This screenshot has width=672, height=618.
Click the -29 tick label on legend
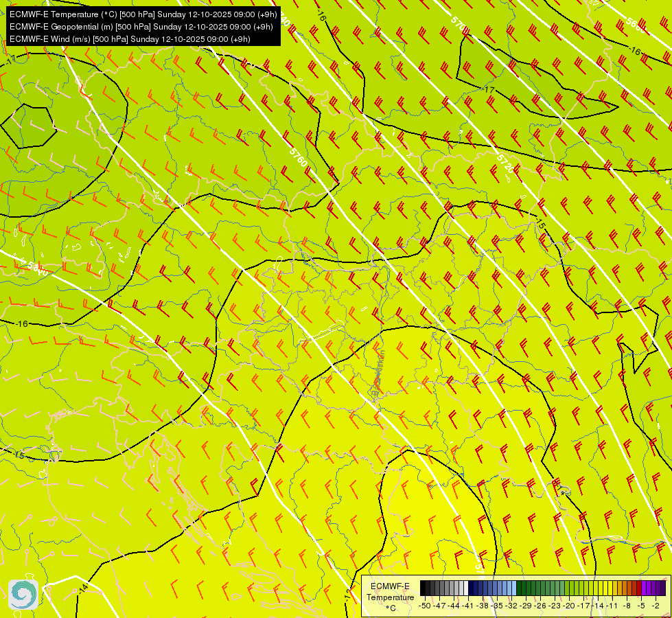[x=525, y=606]
